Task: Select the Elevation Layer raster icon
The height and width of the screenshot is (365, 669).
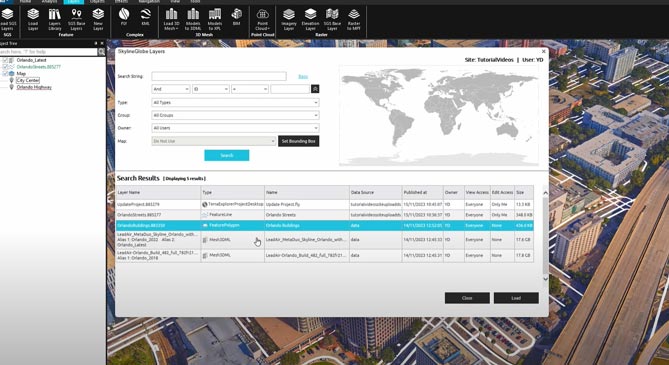Action: pyautogui.click(x=310, y=19)
